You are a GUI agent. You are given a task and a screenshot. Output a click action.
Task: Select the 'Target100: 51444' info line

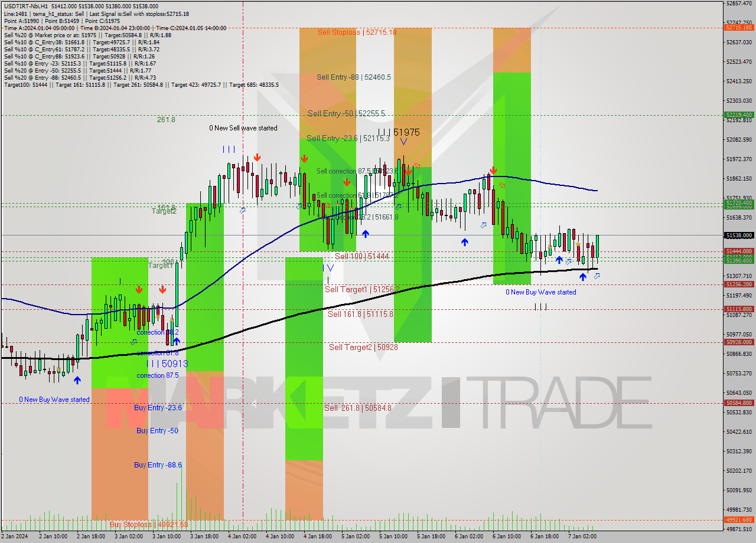141,85
